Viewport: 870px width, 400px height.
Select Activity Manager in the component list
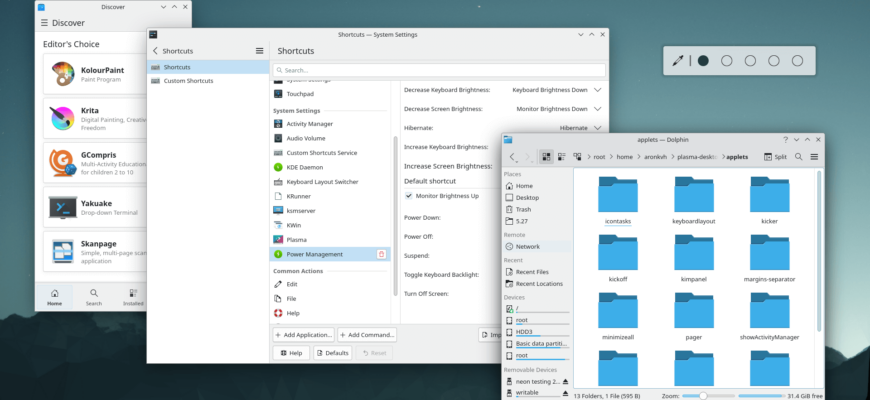330,124
